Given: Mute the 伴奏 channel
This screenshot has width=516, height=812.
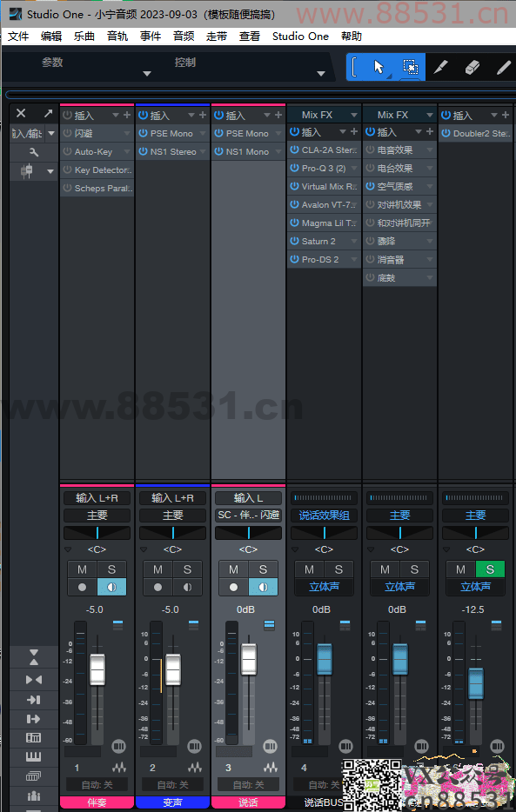Looking at the screenshot, I should coord(82,569).
